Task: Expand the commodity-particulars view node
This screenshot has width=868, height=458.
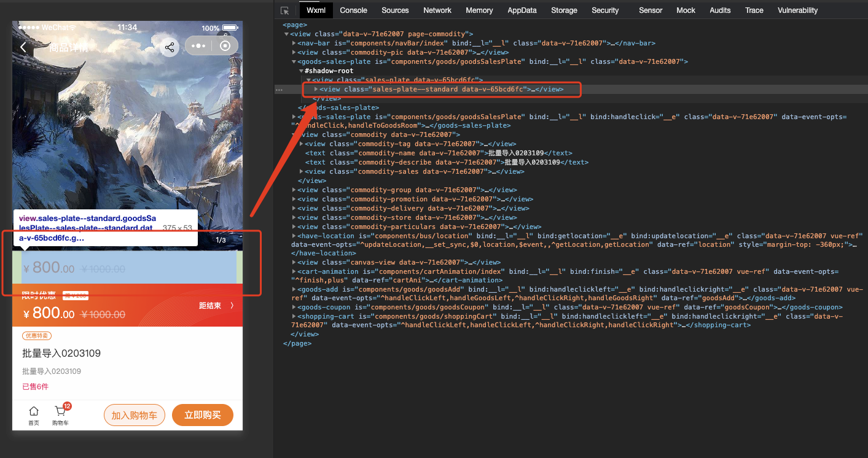Action: pyautogui.click(x=294, y=227)
